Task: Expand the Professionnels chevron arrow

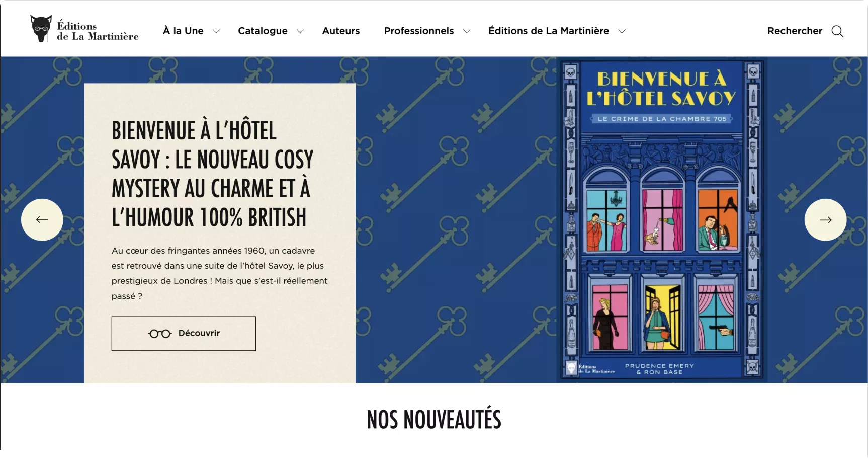Action: pyautogui.click(x=467, y=31)
